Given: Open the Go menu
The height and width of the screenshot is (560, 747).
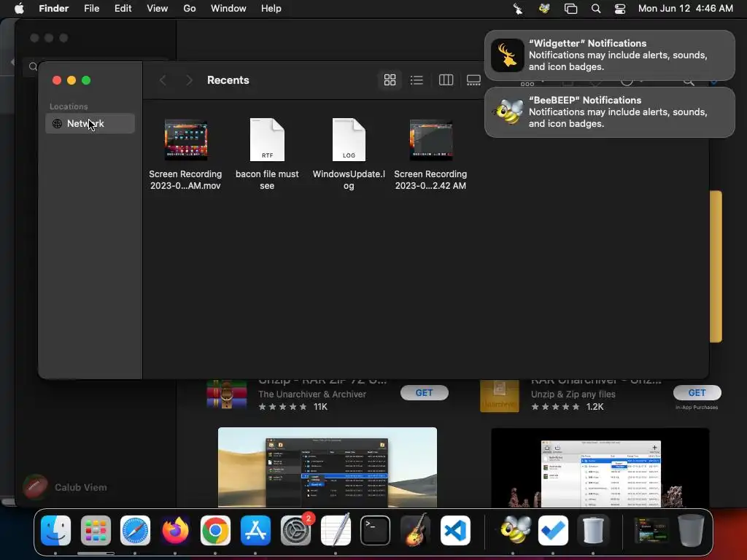Looking at the screenshot, I should [x=190, y=9].
